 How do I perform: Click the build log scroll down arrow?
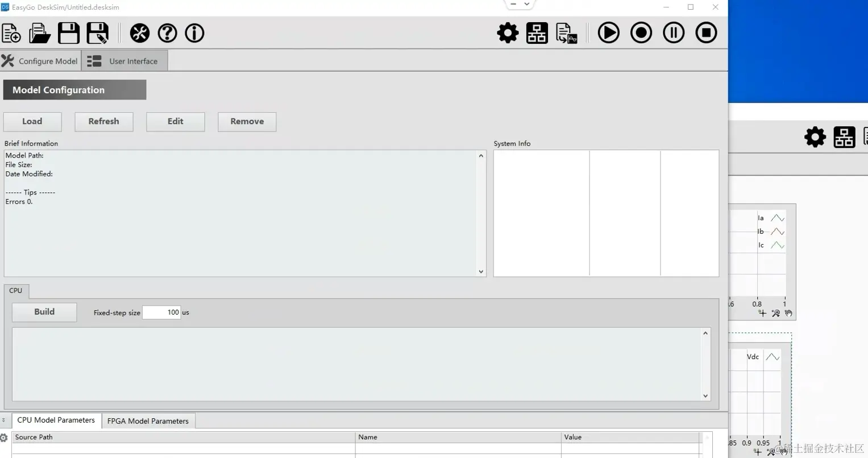pyautogui.click(x=705, y=396)
